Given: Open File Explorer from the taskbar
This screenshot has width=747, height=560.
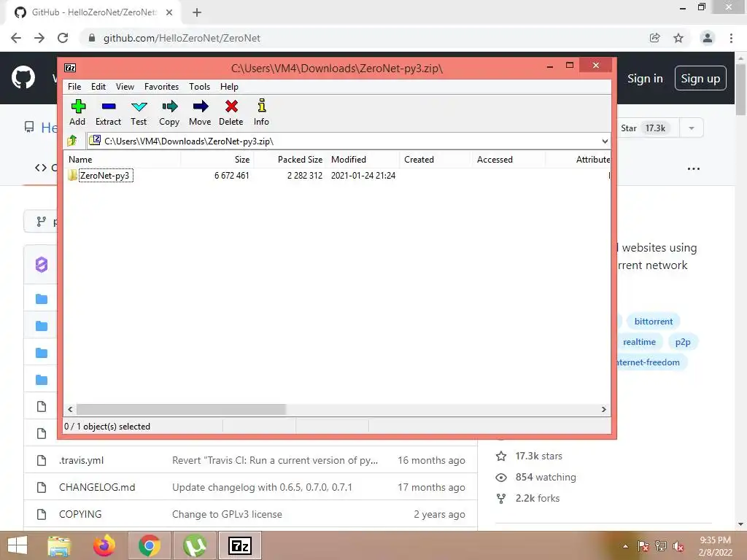Looking at the screenshot, I should (x=59, y=545).
